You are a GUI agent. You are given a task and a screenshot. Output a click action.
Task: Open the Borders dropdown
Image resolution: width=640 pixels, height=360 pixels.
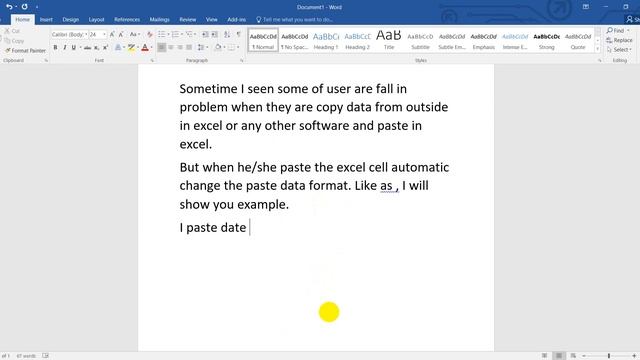tap(238, 48)
